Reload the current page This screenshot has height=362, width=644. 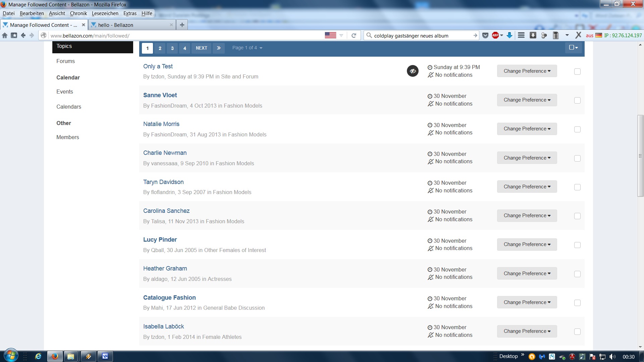354,36
